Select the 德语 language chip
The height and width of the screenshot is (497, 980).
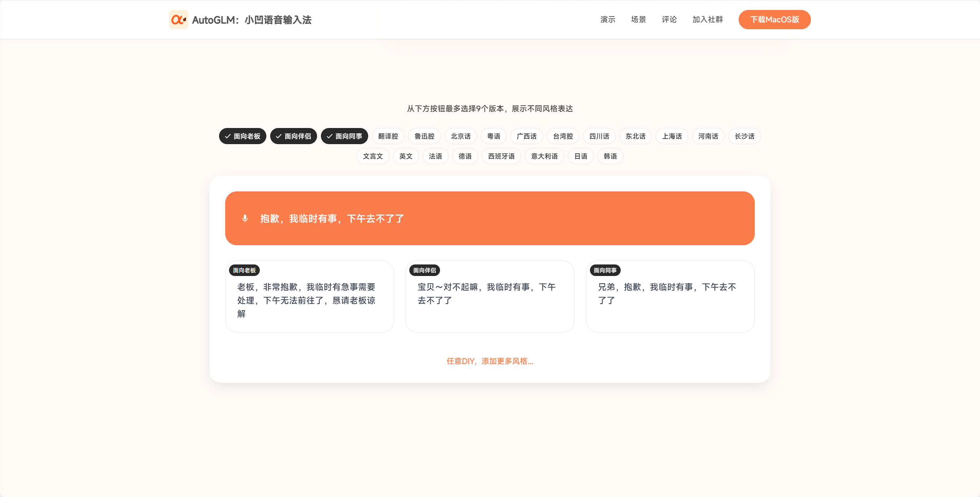(x=465, y=156)
